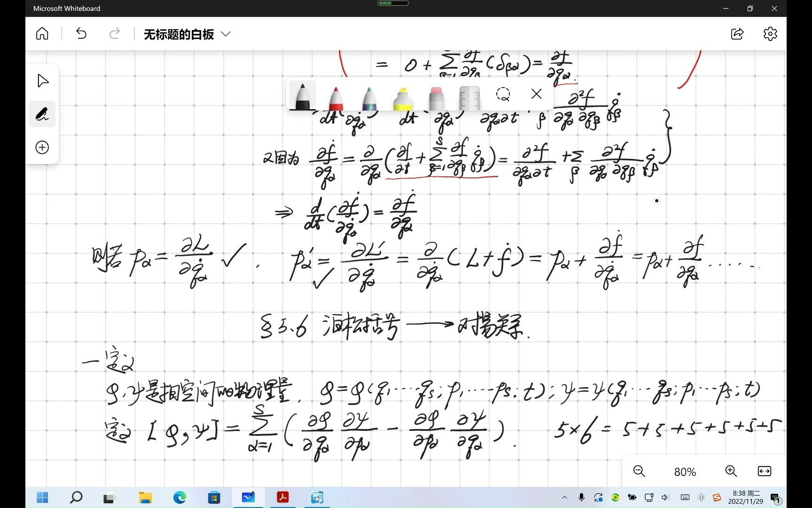Image resolution: width=812 pixels, height=508 pixels.
Task: Open File Explorer from the taskbar
Action: (x=145, y=497)
